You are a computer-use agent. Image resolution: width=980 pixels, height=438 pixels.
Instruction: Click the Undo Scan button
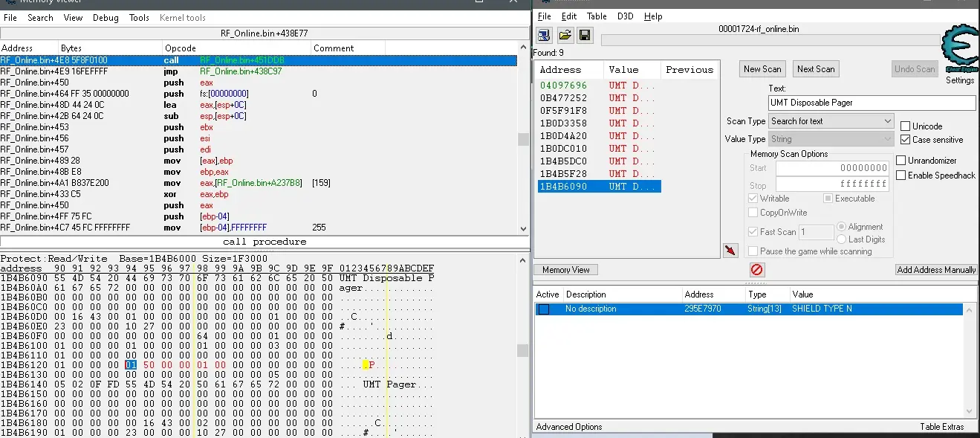click(x=915, y=69)
